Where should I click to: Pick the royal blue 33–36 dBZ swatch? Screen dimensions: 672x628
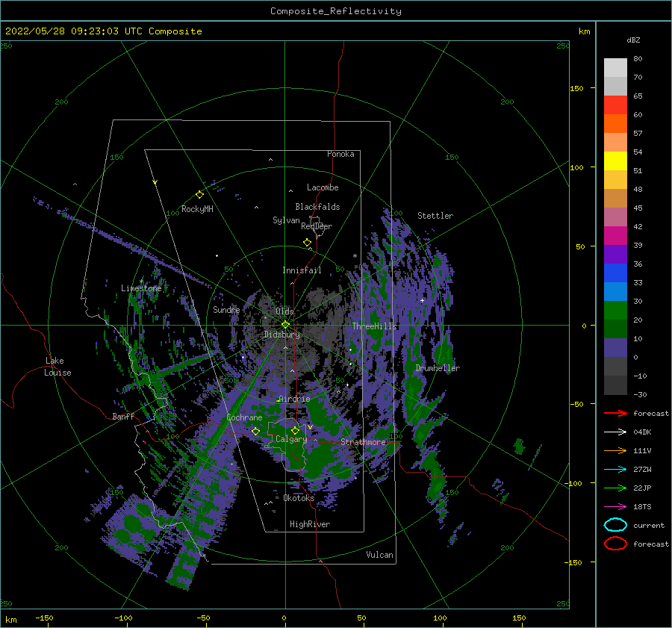pyautogui.click(x=615, y=273)
